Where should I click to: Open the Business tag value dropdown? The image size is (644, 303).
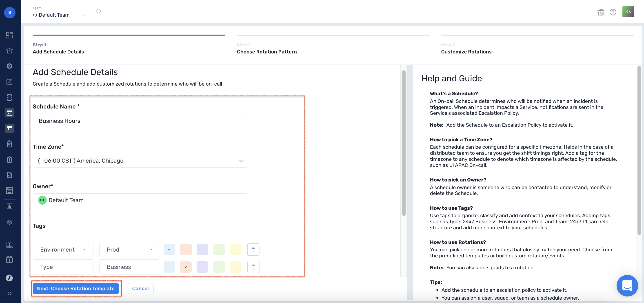[129, 267]
